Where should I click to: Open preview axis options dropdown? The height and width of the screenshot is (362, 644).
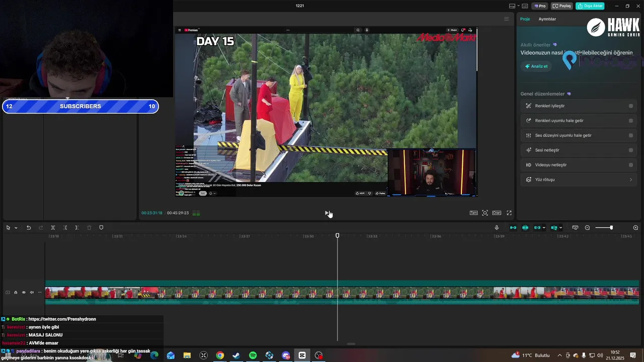[x=560, y=228]
